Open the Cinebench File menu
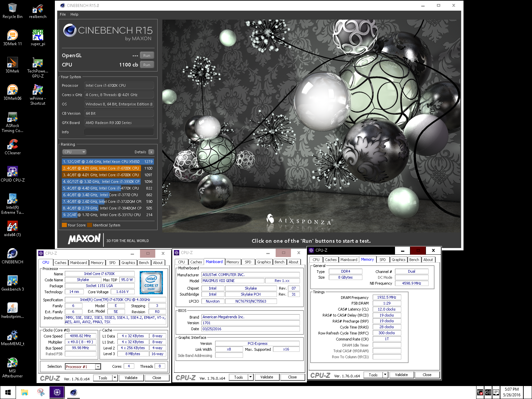Screen dimensions: 532x399 (x=63, y=14)
